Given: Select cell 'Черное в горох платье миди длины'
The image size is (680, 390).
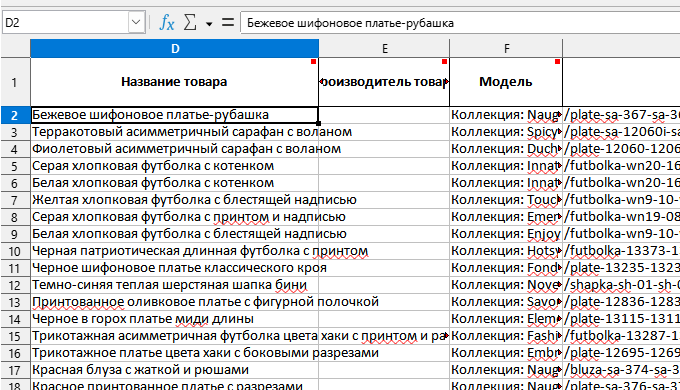Looking at the screenshot, I should (x=174, y=319).
